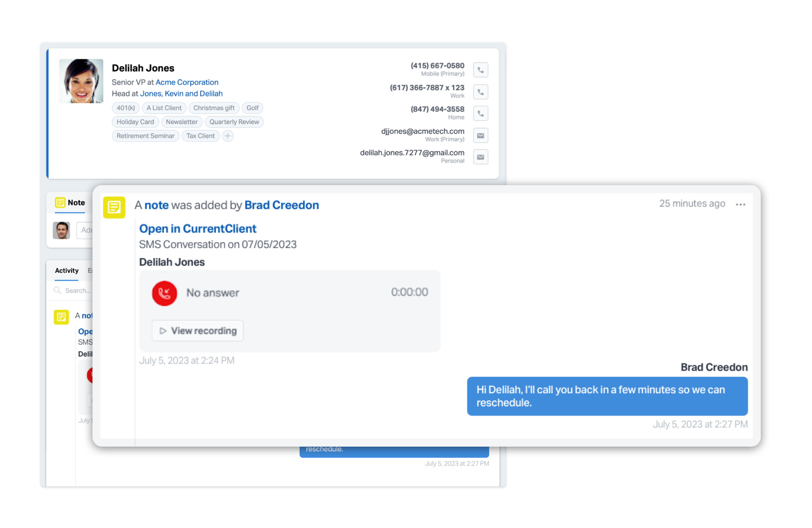Screen dimensions: 812x528
Task: Select the A List Client tag
Action: (164, 108)
